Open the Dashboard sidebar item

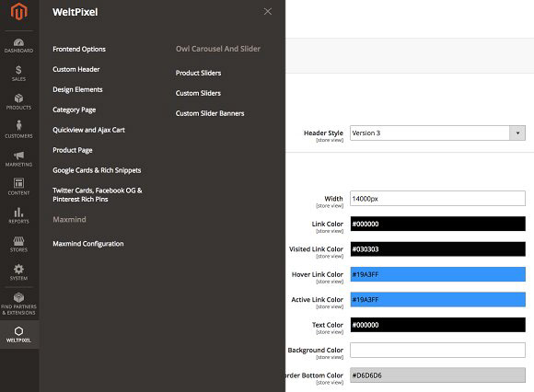point(18,46)
